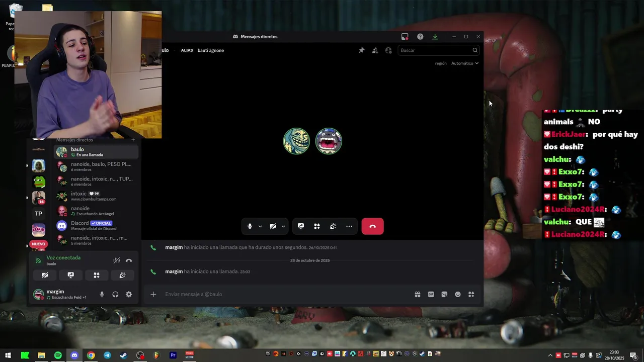Open margim user profile panel
644x362 pixels.
[x=62, y=294]
